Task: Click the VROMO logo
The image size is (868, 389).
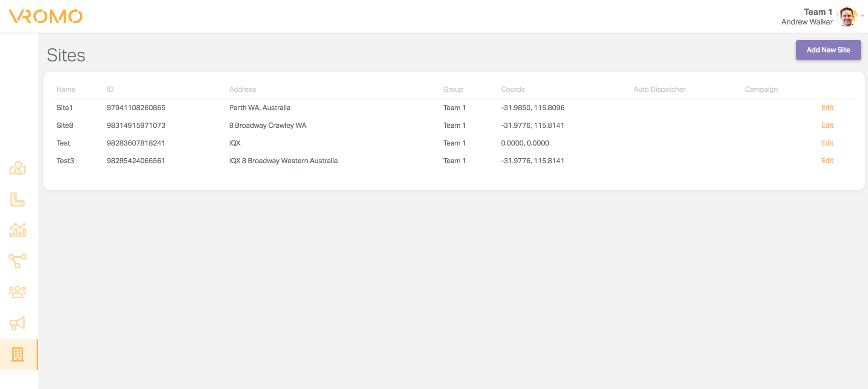Action: tap(46, 17)
